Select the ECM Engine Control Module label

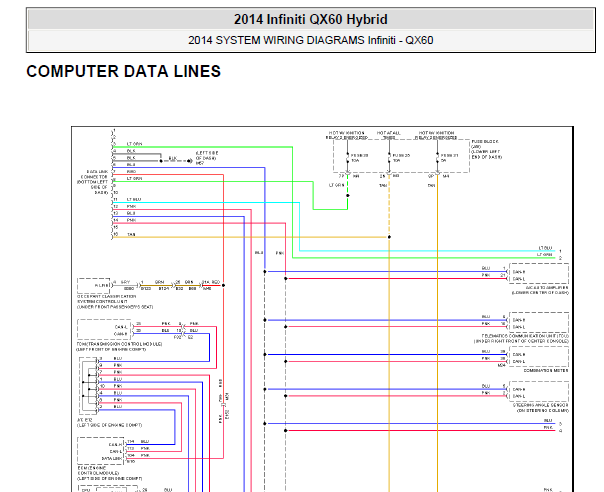click(109, 473)
